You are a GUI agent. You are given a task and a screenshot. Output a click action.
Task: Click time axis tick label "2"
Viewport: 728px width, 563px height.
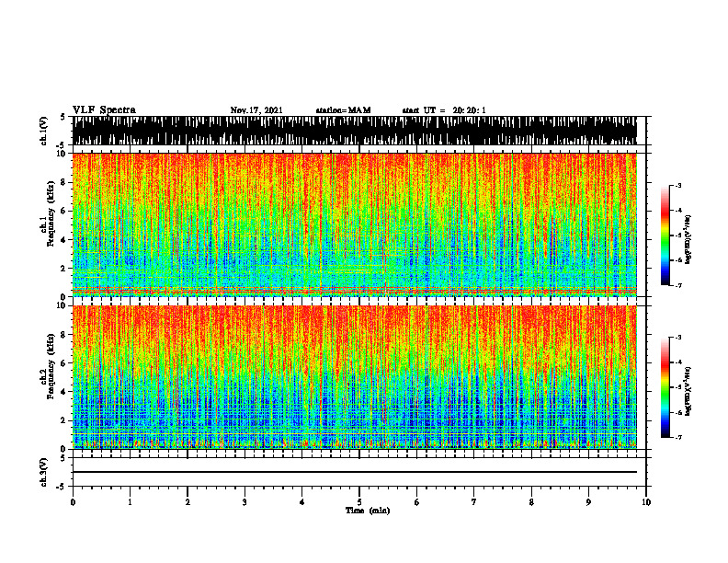coord(188,502)
